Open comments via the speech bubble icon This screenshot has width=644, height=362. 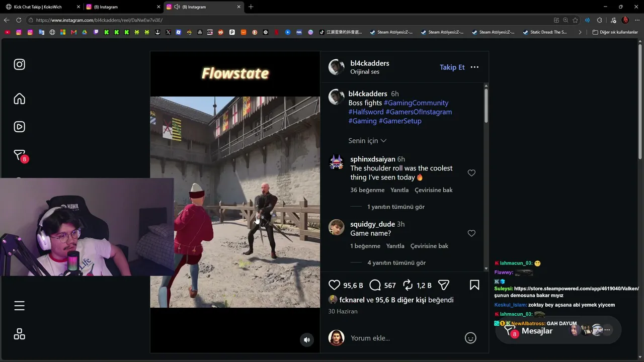point(375,285)
